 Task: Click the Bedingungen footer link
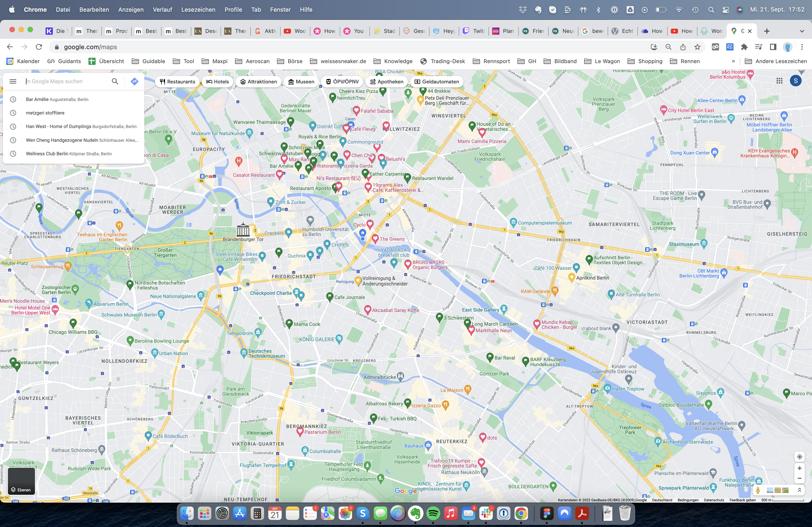point(688,500)
